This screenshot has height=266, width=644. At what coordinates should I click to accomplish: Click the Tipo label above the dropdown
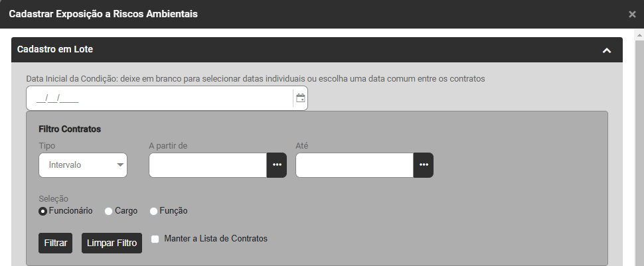[46, 145]
